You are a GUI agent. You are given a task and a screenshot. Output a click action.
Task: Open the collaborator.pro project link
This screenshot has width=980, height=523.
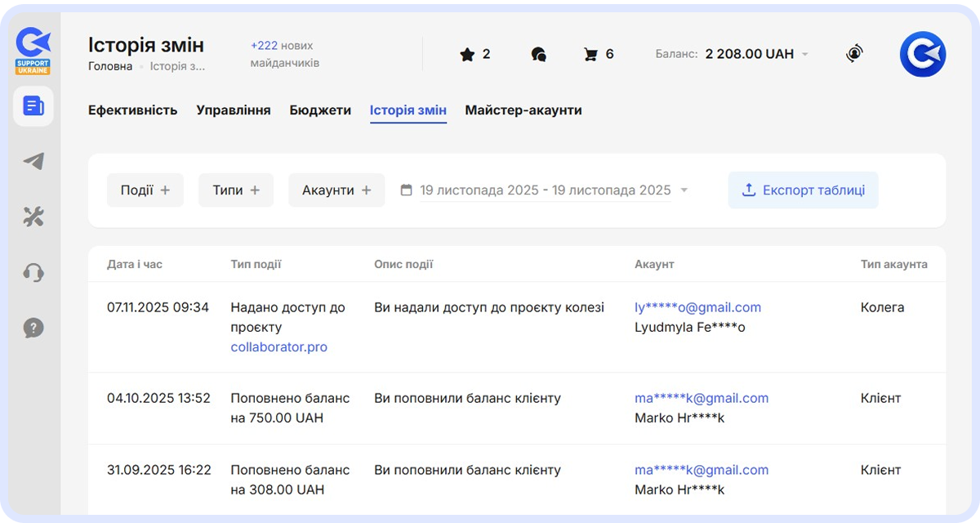click(278, 347)
